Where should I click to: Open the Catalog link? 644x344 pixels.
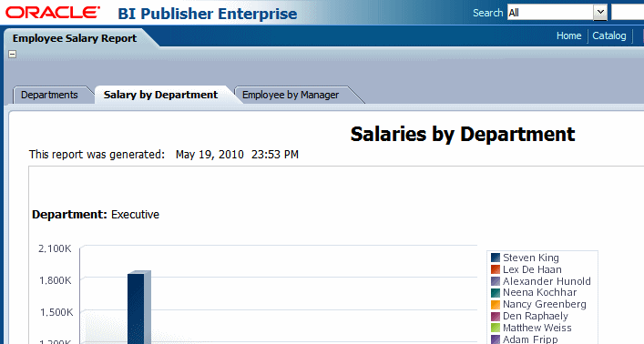(609, 35)
